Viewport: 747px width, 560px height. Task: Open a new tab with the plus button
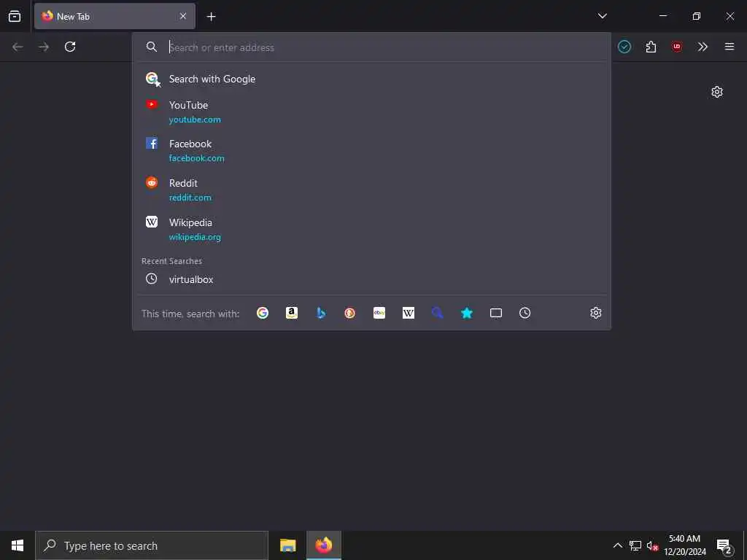click(x=211, y=17)
